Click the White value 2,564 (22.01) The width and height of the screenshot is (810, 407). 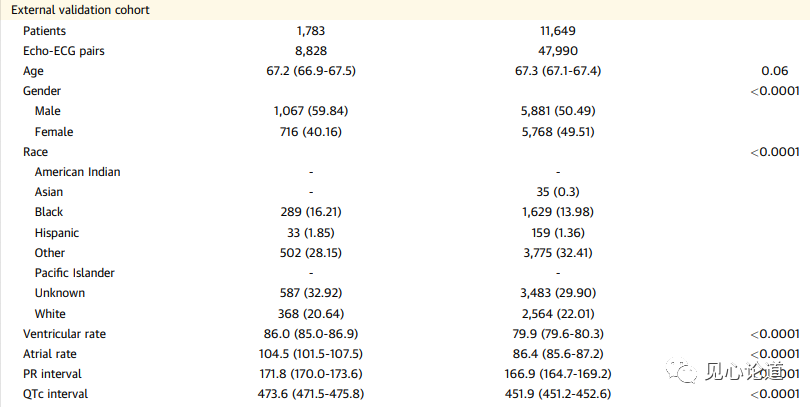click(558, 314)
